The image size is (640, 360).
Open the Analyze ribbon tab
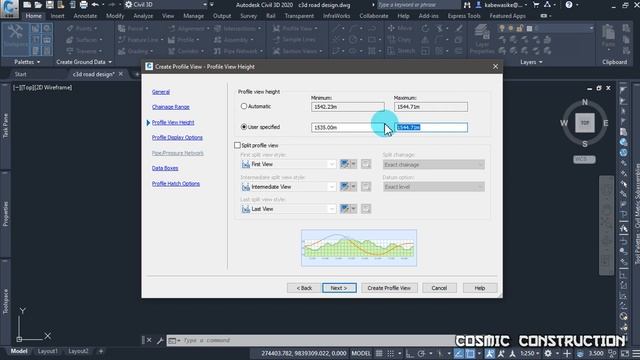coord(143,16)
